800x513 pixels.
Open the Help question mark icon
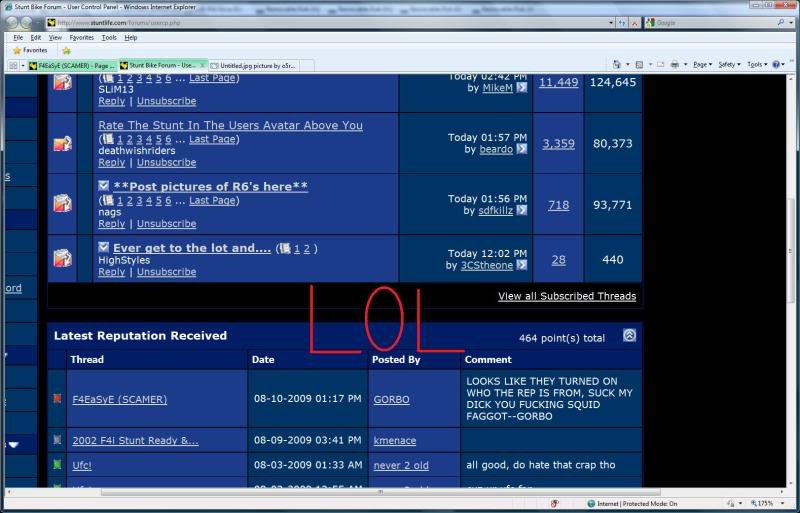pyautogui.click(x=776, y=64)
